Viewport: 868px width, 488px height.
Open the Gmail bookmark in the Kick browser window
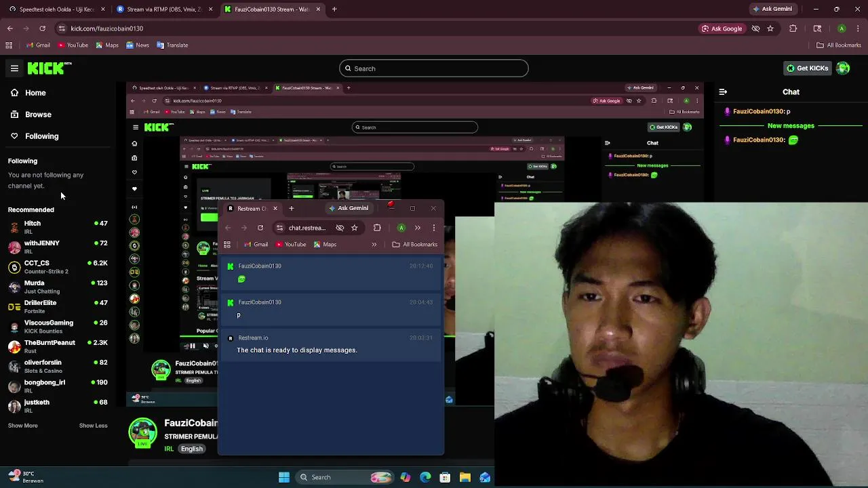38,45
